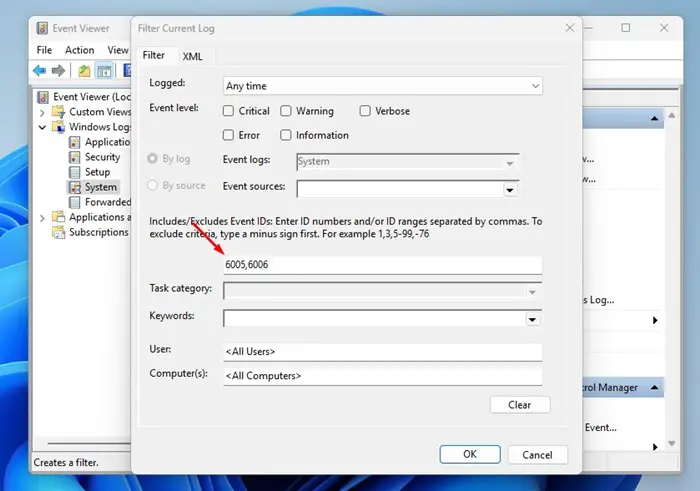Click the Security log icon
Image resolution: width=700 pixels, height=491 pixels.
point(75,157)
